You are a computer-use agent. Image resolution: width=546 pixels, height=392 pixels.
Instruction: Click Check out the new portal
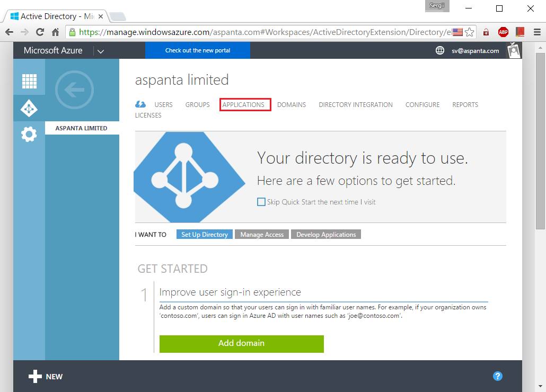click(x=197, y=50)
